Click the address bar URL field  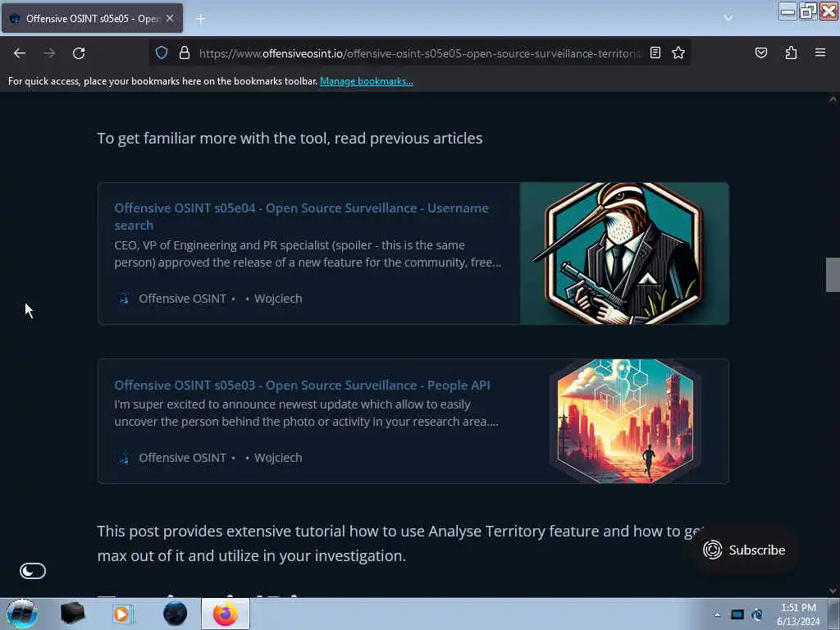click(419, 53)
